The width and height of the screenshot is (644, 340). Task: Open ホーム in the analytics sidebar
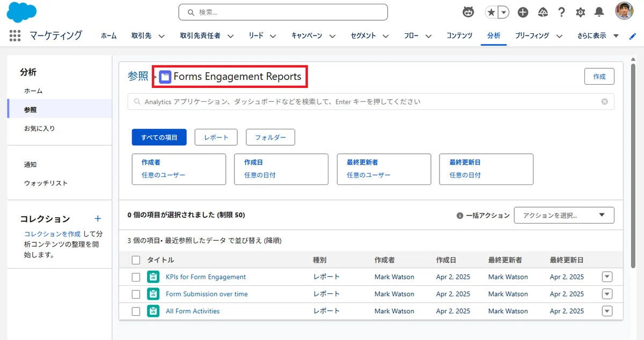point(33,91)
